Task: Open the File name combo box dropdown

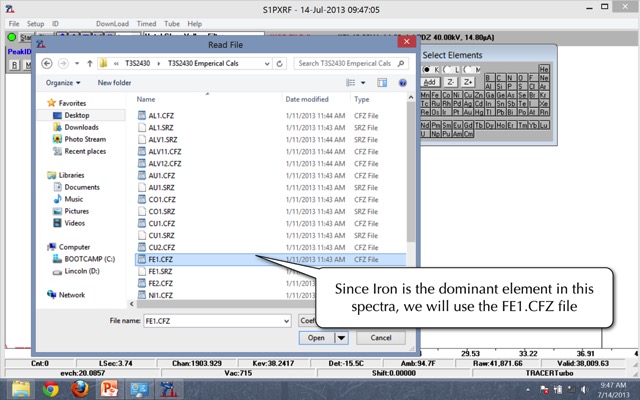Action: [x=286, y=321]
